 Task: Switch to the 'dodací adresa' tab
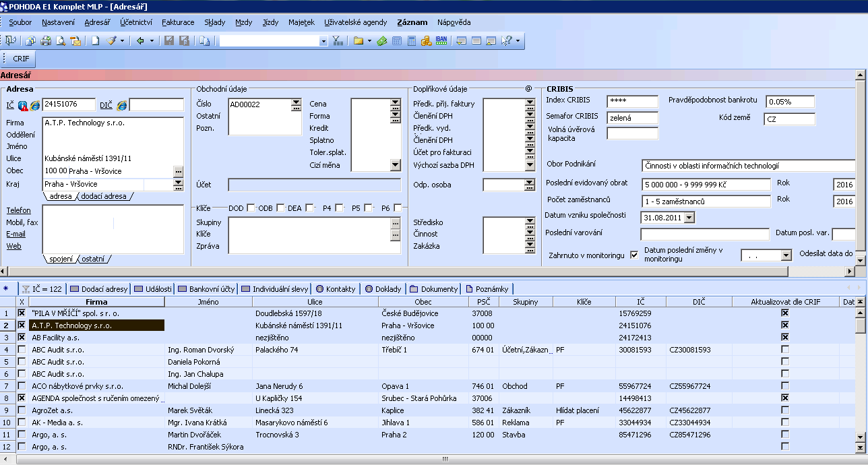104,196
